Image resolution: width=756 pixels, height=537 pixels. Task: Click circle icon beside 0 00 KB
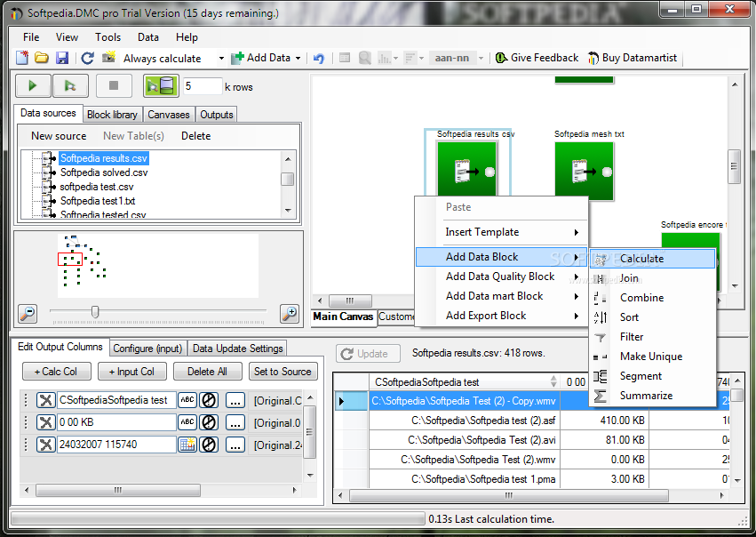click(209, 422)
